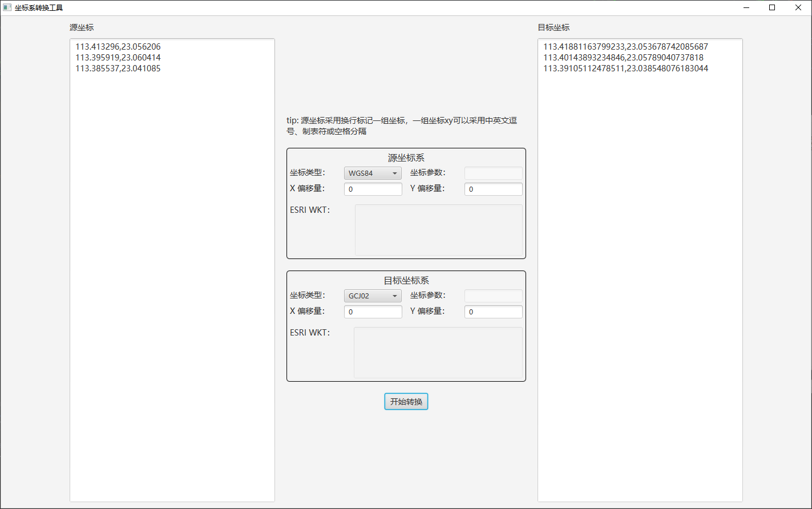
Task: Click source X 偏移量 input field
Action: pyautogui.click(x=373, y=189)
